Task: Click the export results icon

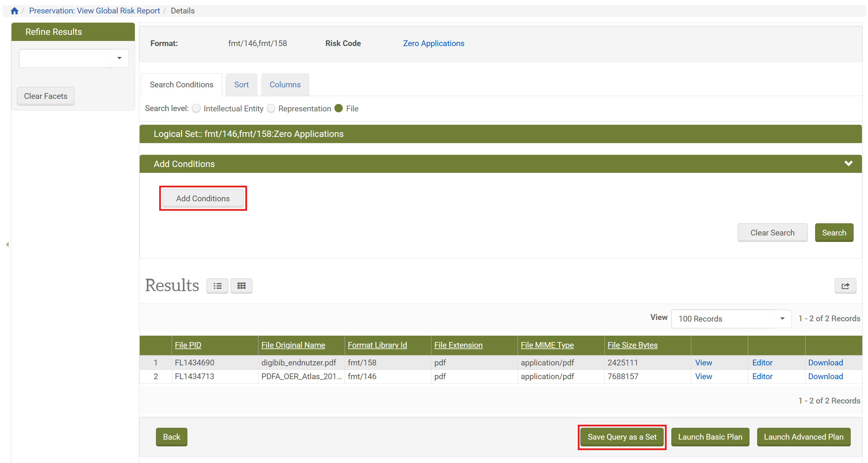Action: coord(845,286)
